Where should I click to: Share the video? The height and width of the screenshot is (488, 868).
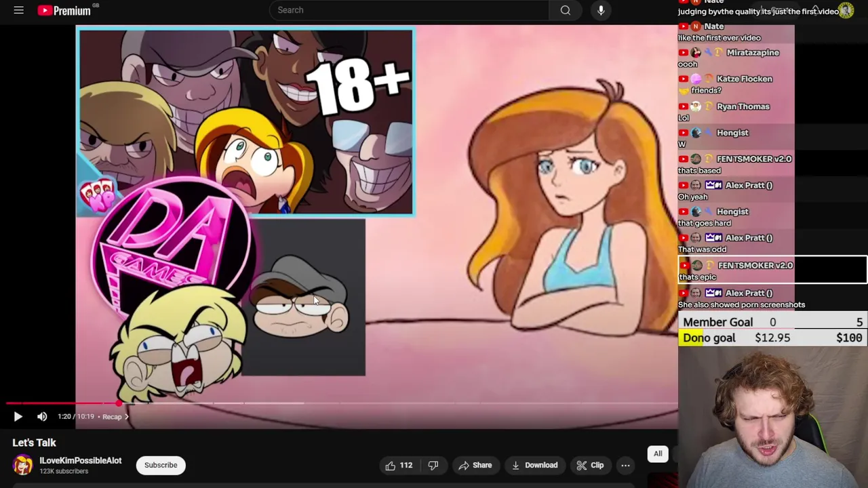coord(475,465)
